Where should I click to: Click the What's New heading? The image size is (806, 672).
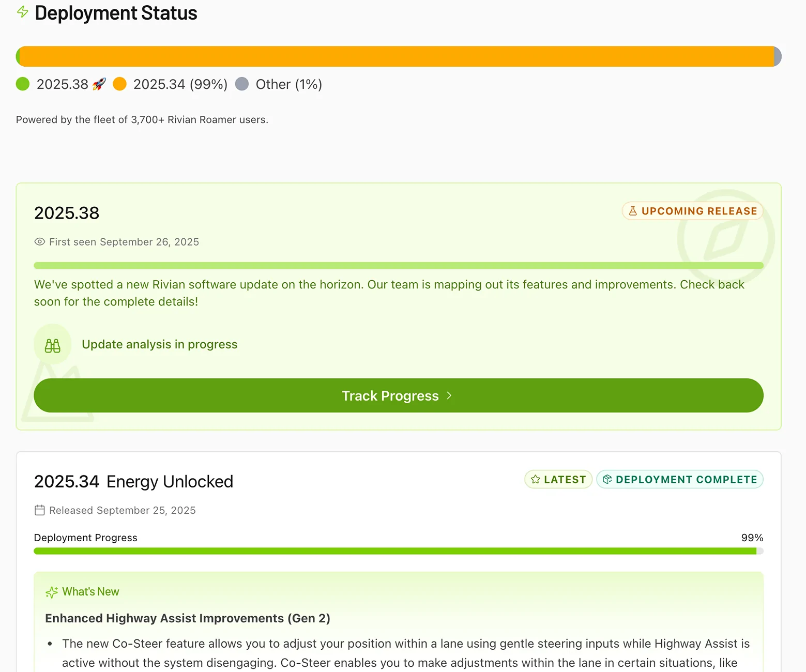pos(91,591)
